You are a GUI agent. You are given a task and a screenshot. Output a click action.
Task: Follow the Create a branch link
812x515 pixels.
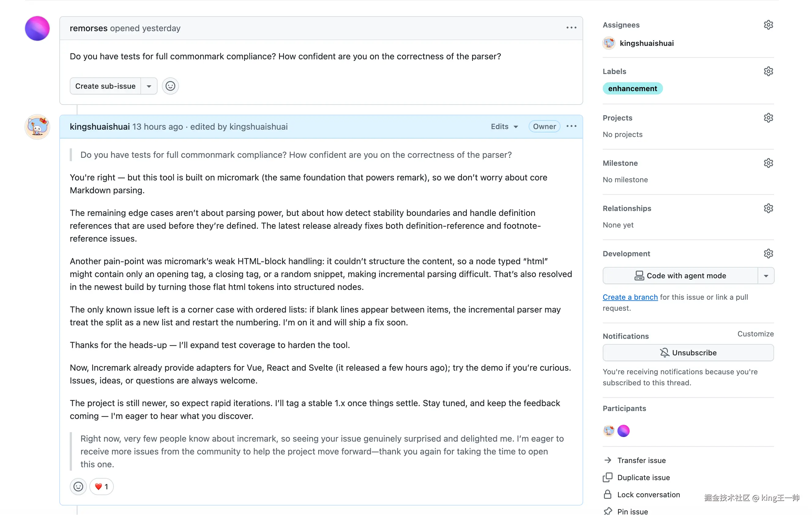[x=630, y=297]
